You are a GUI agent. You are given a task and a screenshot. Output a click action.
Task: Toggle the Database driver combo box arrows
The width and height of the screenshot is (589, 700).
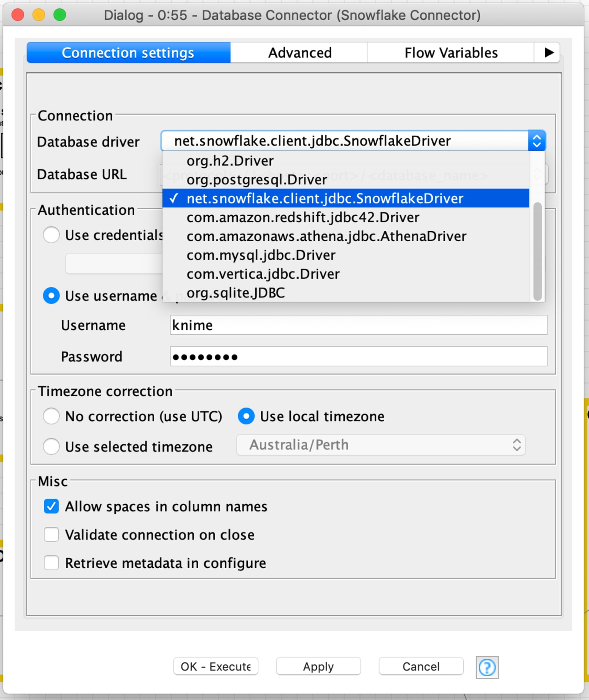[x=536, y=141]
